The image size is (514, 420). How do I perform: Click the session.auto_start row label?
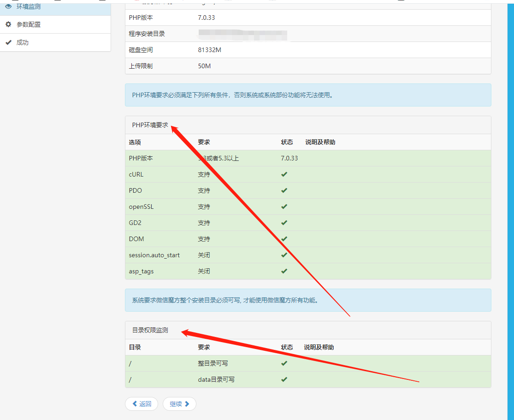[x=154, y=255]
